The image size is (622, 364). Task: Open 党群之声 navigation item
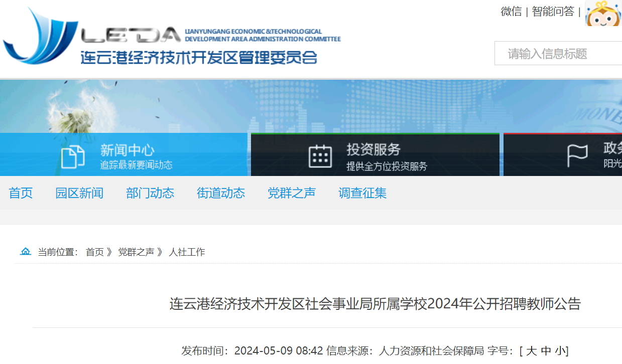(x=292, y=193)
